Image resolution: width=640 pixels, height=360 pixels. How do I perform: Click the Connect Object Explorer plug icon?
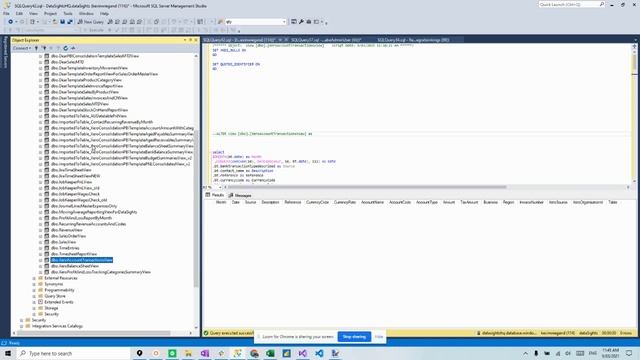[x=36, y=48]
